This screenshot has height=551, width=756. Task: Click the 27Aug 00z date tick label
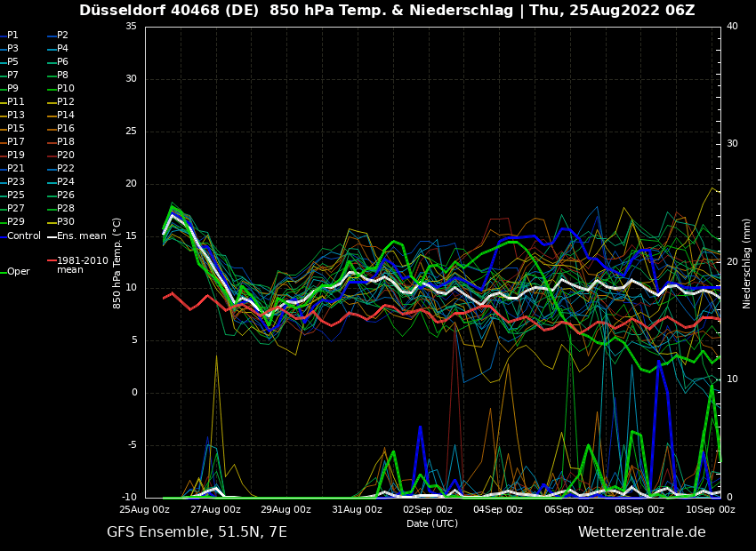coord(215,509)
